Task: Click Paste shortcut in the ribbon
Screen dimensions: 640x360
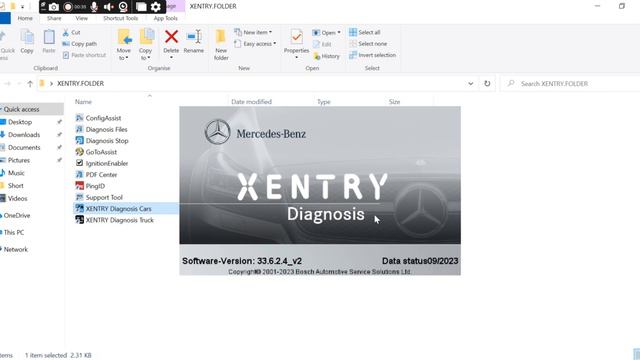Action: pos(84,55)
